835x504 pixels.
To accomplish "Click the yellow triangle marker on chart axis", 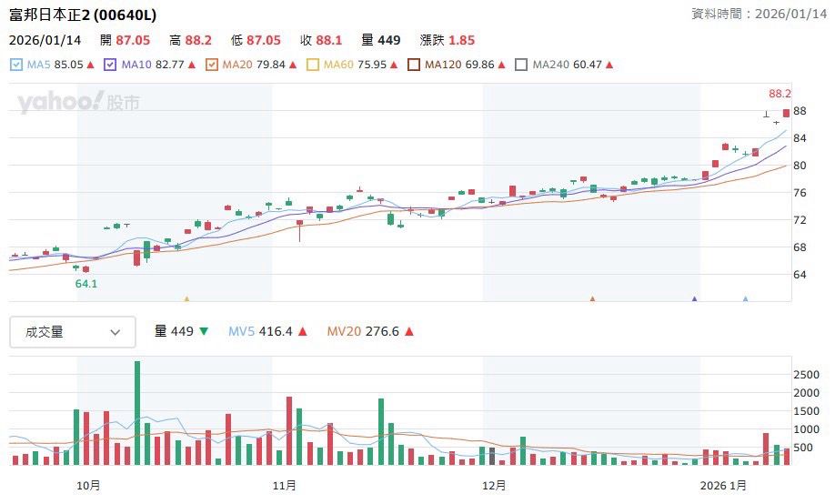I will (x=186, y=298).
